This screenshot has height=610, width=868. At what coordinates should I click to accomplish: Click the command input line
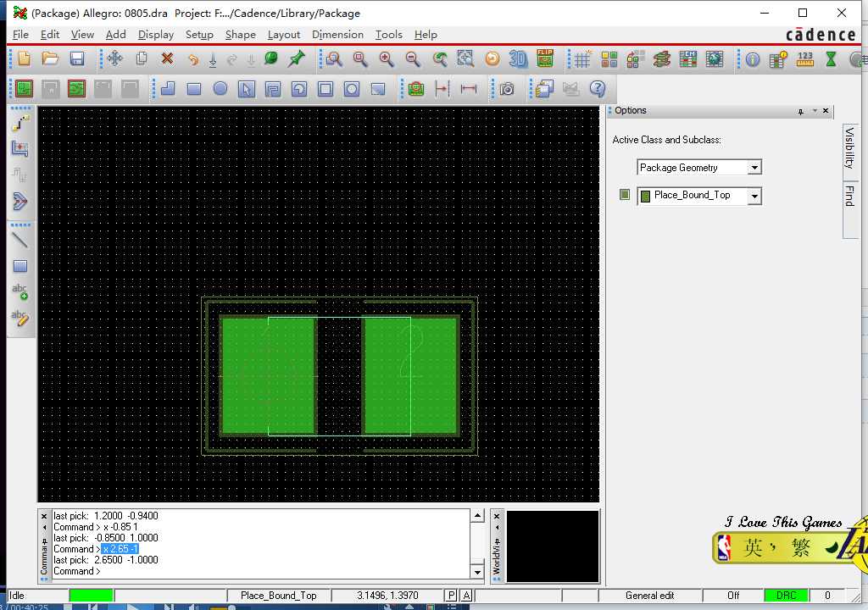[261, 571]
